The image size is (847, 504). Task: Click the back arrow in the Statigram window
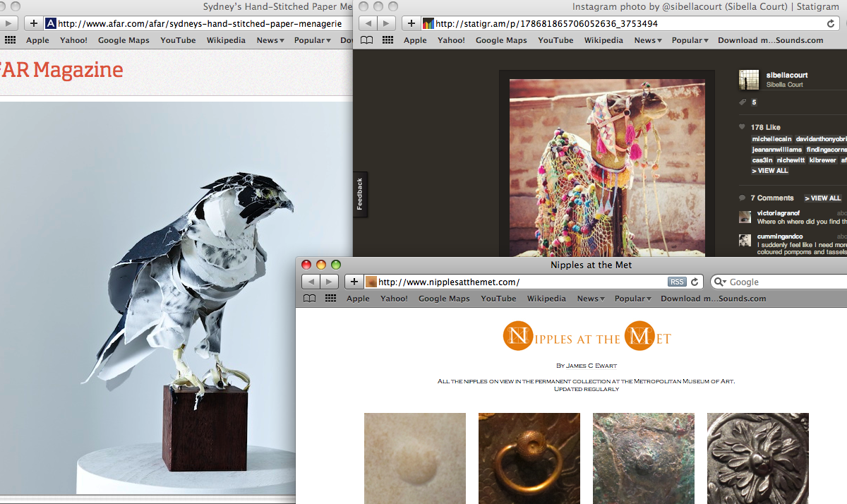click(368, 23)
